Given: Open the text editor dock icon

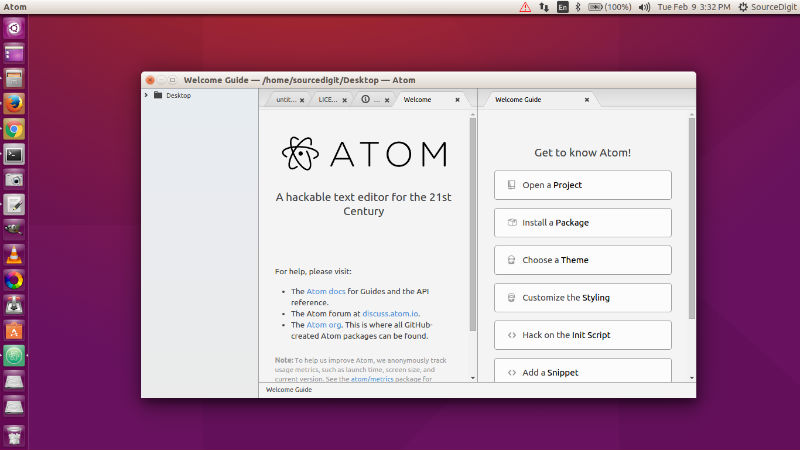Looking at the screenshot, I should click(14, 205).
